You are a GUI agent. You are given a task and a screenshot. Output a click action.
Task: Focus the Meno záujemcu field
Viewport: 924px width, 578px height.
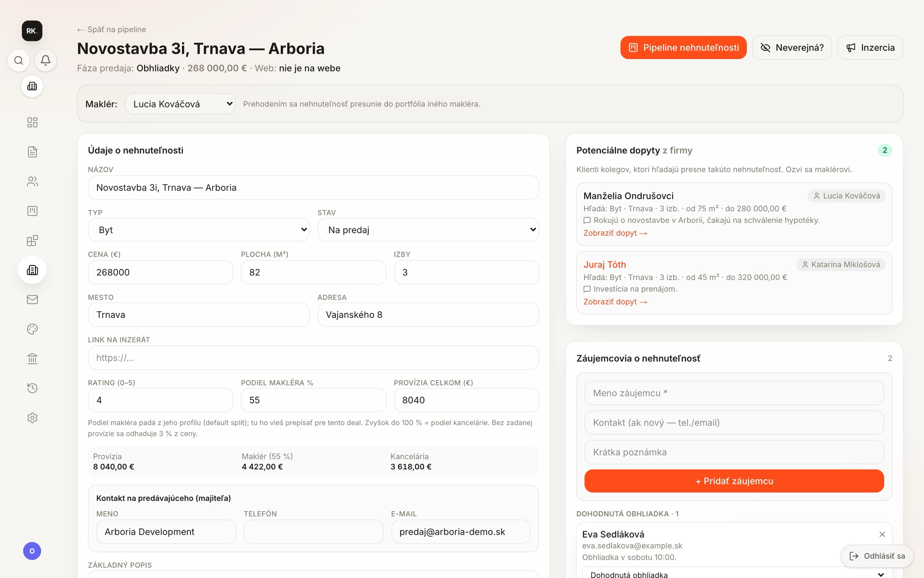point(734,393)
